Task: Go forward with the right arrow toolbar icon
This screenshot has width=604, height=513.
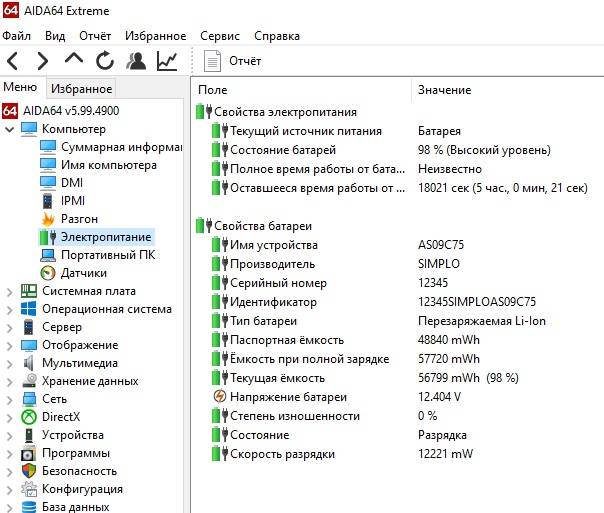Action: point(42,61)
